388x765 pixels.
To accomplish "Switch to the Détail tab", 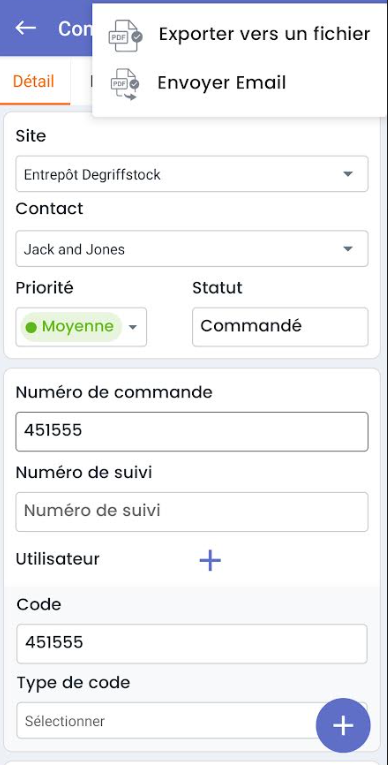I will click(34, 81).
